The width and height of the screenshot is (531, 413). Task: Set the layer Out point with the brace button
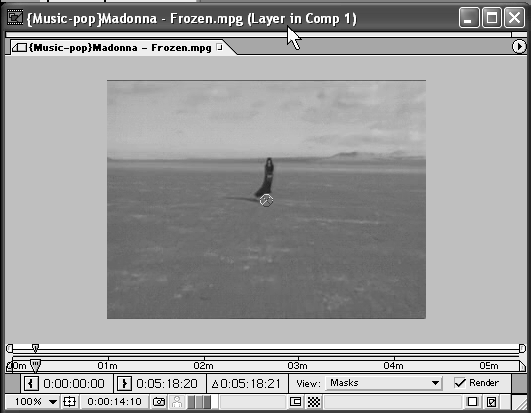pos(124,384)
